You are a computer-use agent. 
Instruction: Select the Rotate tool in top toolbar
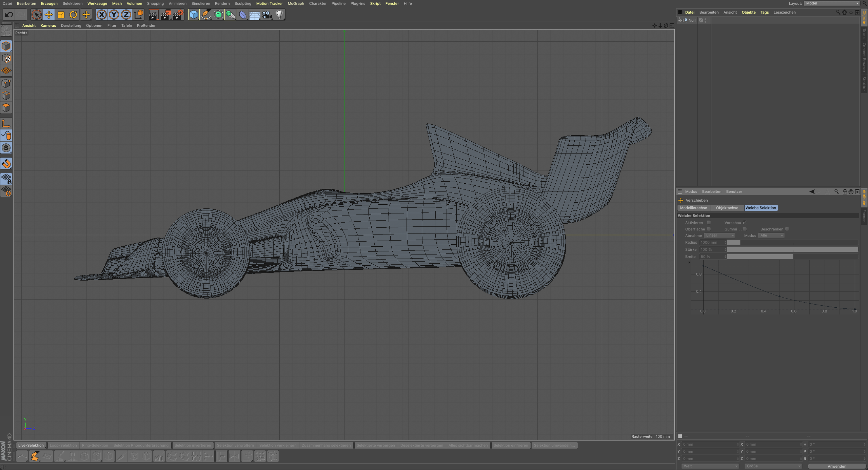coord(73,14)
